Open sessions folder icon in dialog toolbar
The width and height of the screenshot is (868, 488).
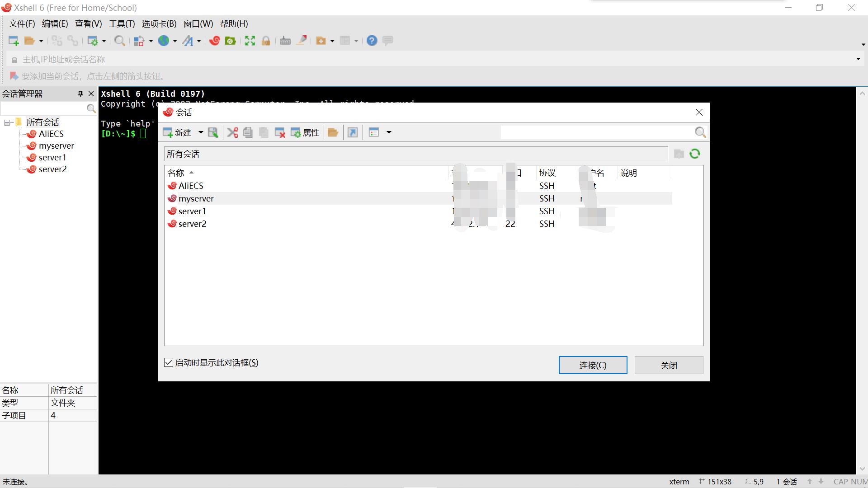click(333, 132)
